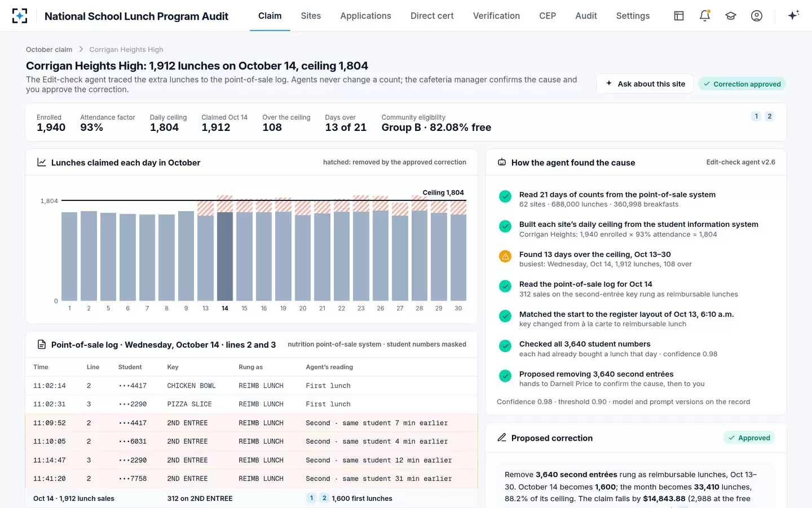Click the CHICKEN BOWL key cell
This screenshot has height=508, width=812.
[x=191, y=386]
